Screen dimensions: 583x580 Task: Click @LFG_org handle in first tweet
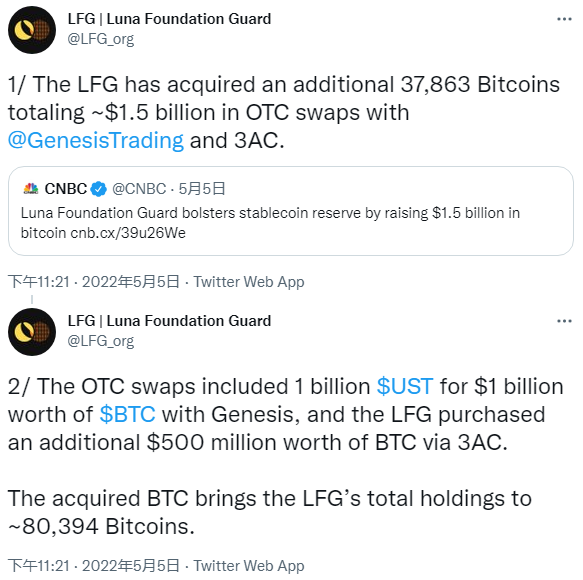coord(100,39)
